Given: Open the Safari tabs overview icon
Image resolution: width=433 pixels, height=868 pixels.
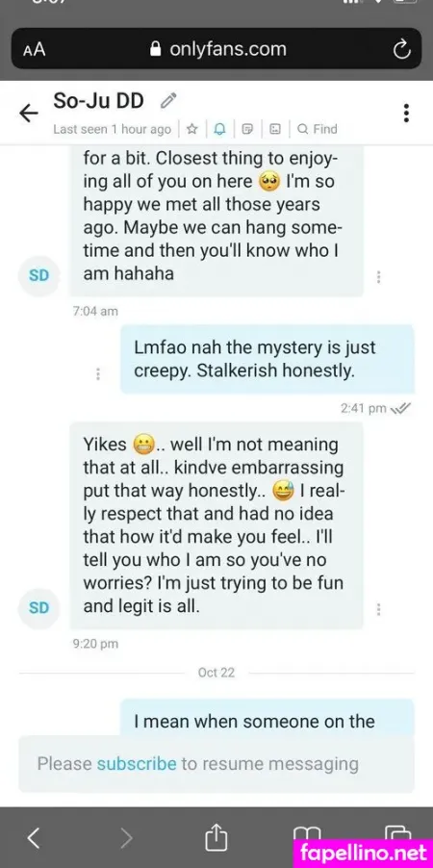Looking at the screenshot, I should (x=397, y=837).
